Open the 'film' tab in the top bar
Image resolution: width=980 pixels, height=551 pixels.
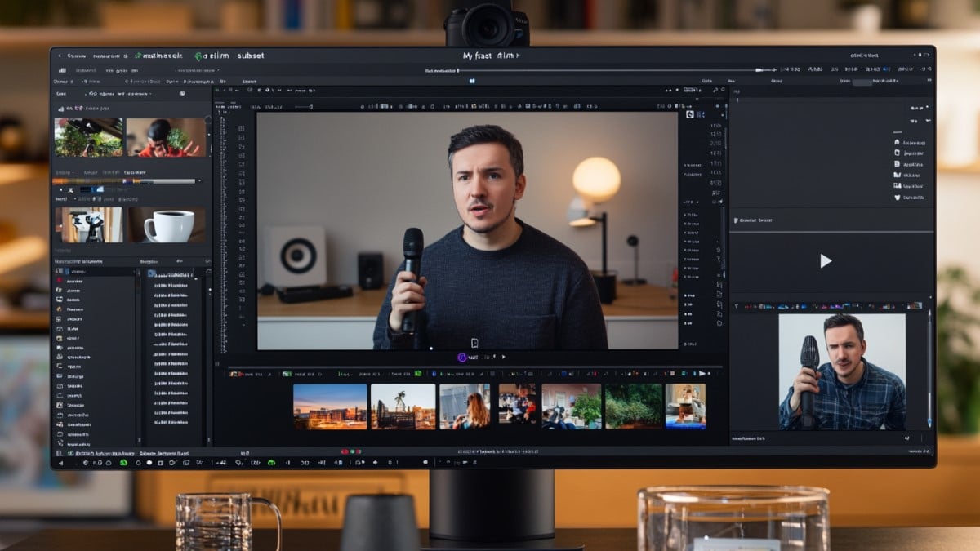tap(217, 56)
